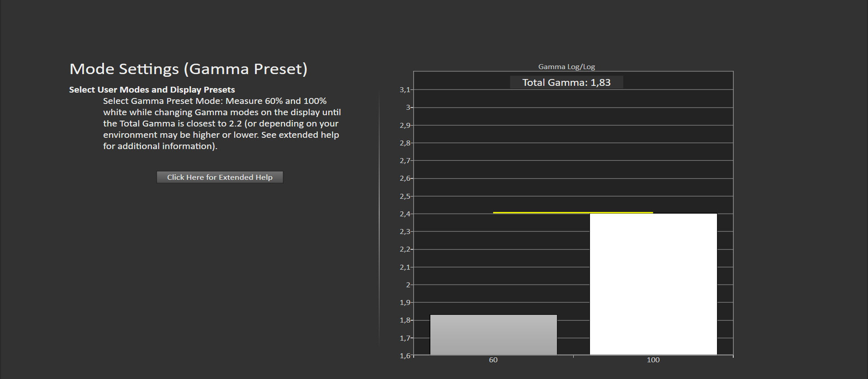Viewport: 868px width, 379px height.
Task: Click the 'Select Gamma Preset Mode' instruction paragraph
Action: 222,123
